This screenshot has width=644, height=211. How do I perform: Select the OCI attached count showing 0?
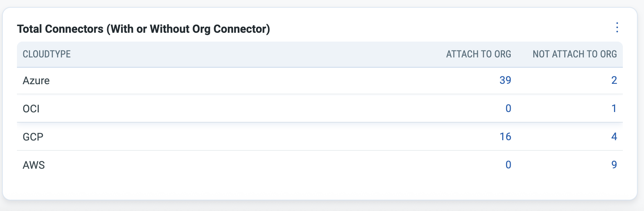tap(509, 109)
